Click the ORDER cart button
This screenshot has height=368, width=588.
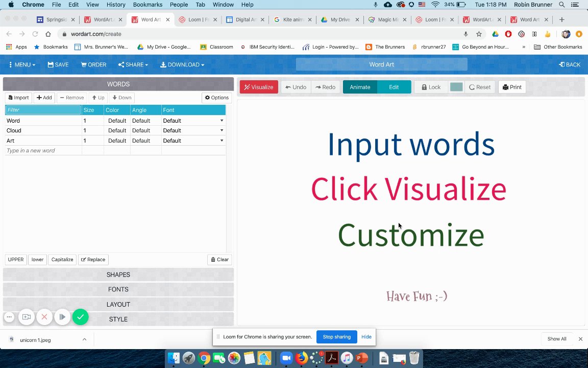coord(94,64)
